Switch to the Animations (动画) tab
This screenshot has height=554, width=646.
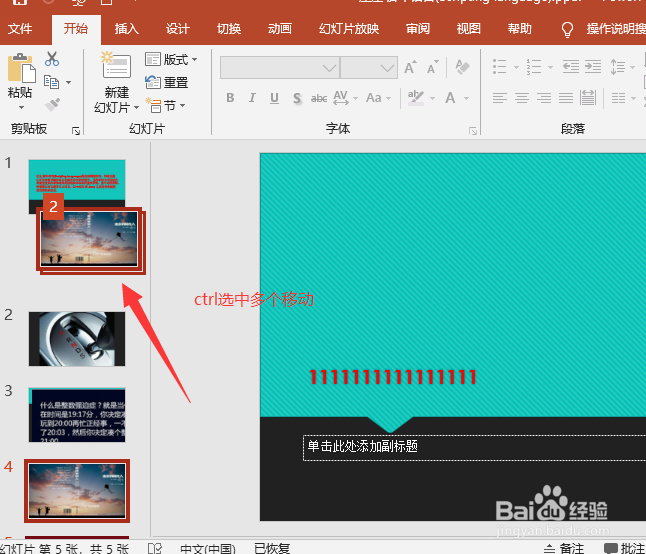280,29
